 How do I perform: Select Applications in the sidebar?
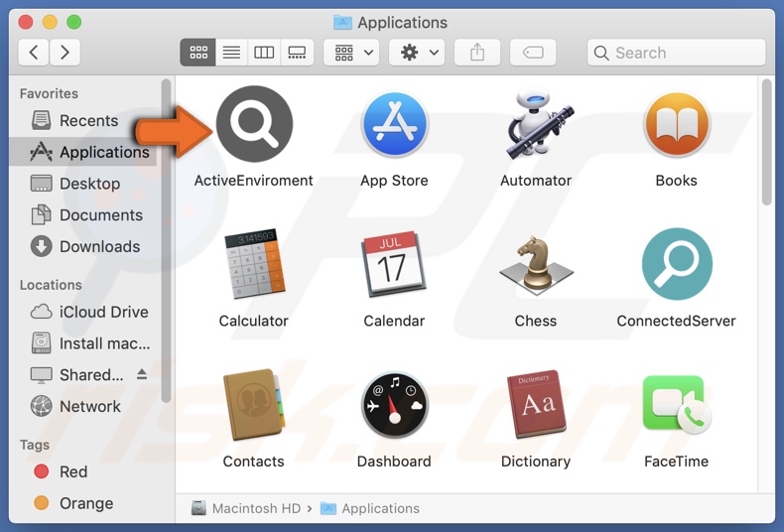tap(83, 152)
